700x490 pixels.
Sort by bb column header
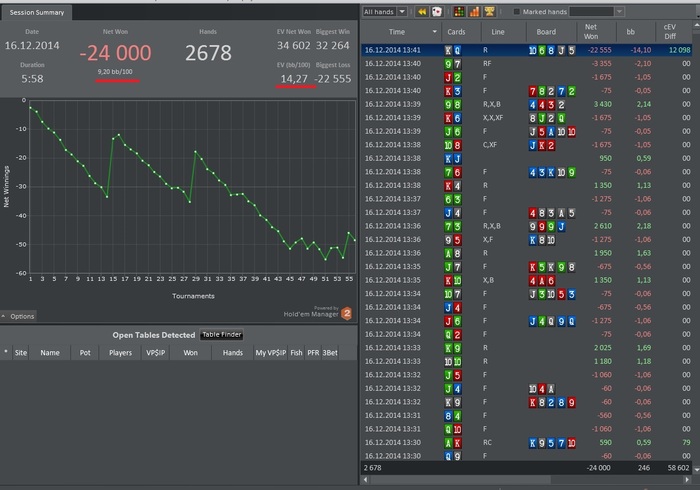[631, 32]
